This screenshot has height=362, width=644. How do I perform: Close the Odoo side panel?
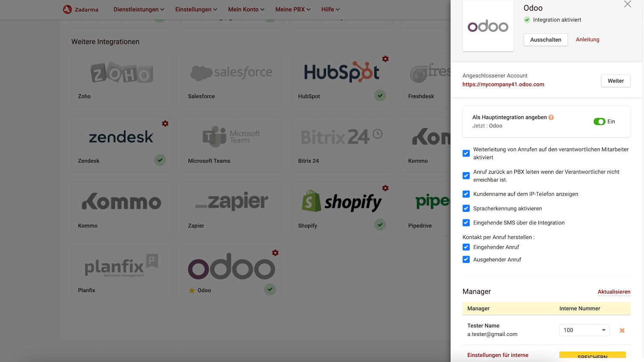point(628,4)
